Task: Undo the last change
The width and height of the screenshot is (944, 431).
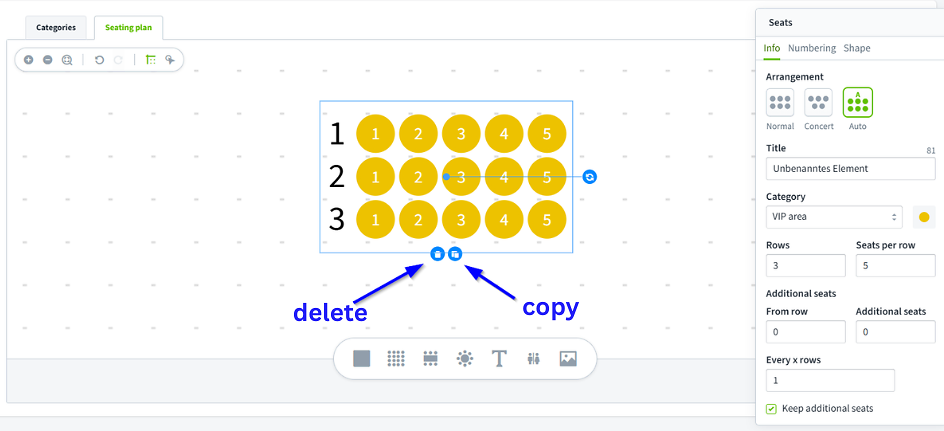Action: [99, 60]
